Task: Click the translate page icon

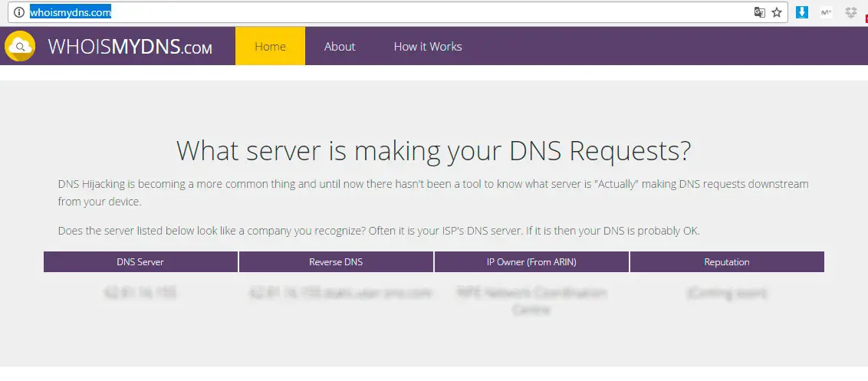Action: tap(759, 12)
